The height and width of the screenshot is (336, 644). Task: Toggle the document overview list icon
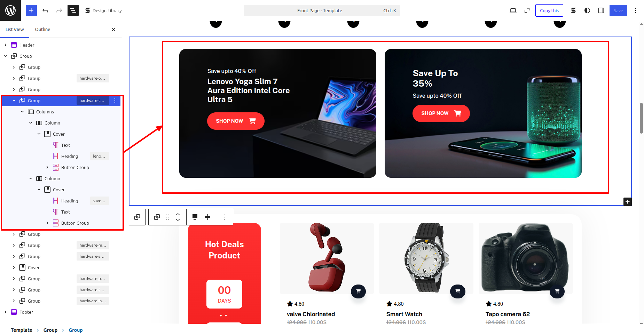[x=73, y=10]
